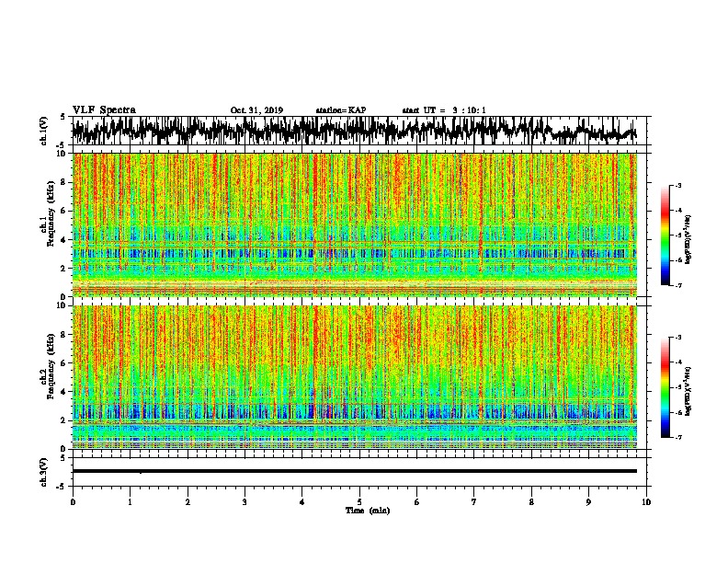Click the 'station=KAP' label
Image resolution: width=728 pixels, height=563 pixels.
click(341, 110)
